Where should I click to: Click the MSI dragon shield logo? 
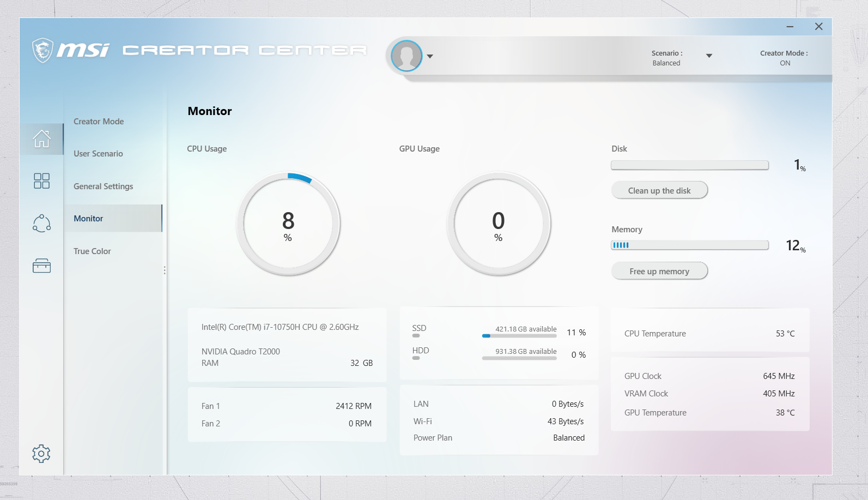pyautogui.click(x=43, y=50)
